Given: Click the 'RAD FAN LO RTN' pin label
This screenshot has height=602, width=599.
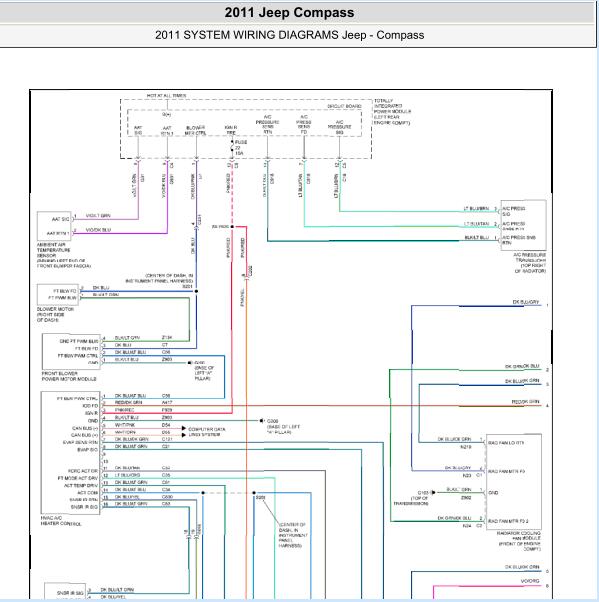Looking at the screenshot, I should [506, 443].
